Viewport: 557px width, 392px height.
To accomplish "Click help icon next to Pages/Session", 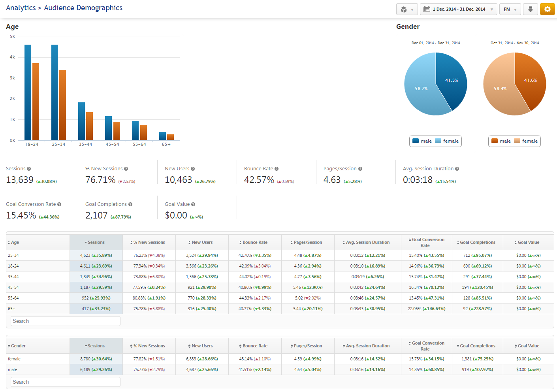I will coord(360,169).
